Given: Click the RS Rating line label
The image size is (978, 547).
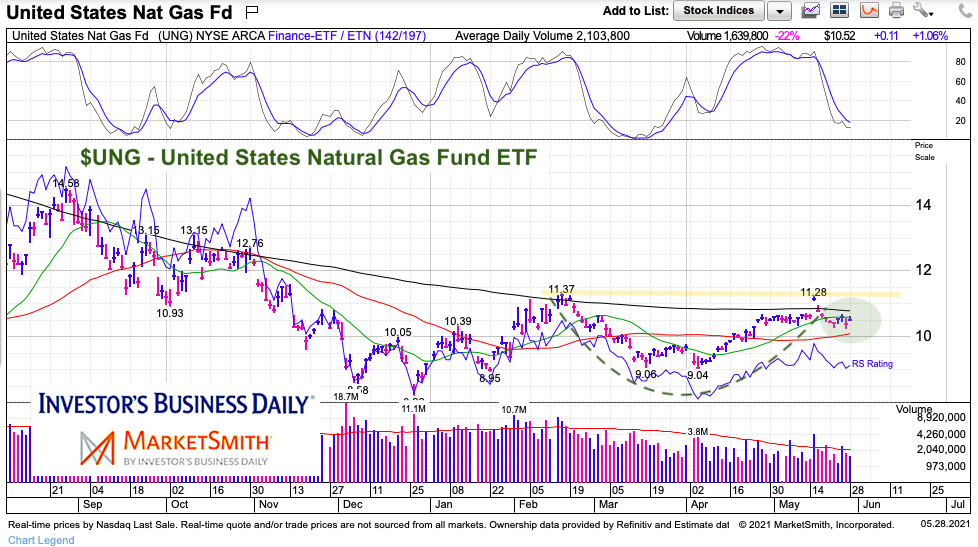Looking at the screenshot, I should coord(872,364).
